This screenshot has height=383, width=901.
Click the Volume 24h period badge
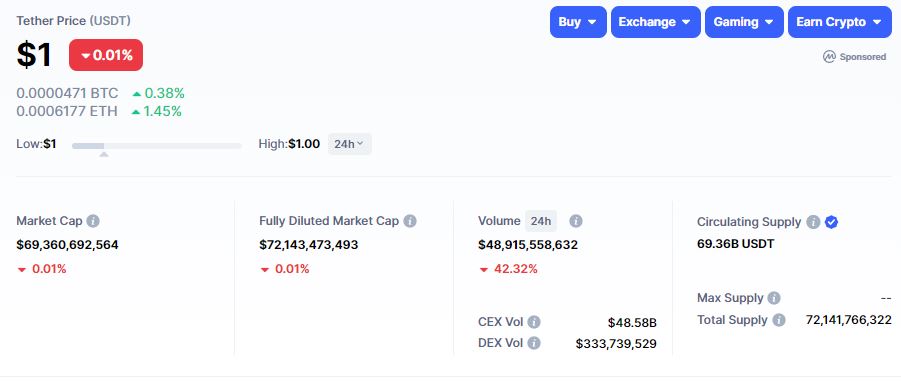coord(541,221)
